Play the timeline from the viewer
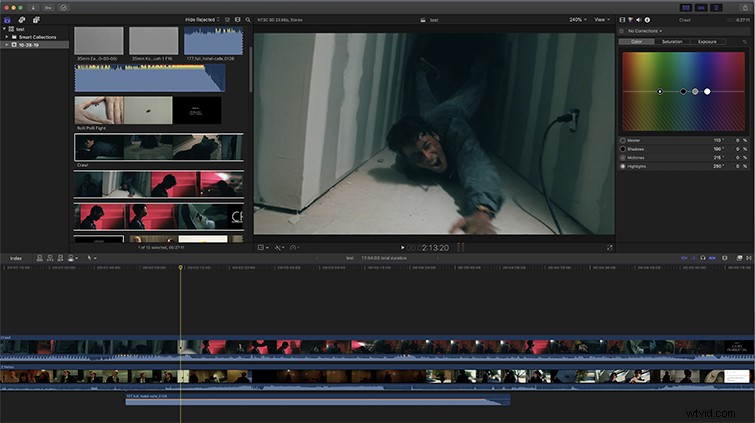Image resolution: width=755 pixels, height=423 pixels. coord(403,248)
